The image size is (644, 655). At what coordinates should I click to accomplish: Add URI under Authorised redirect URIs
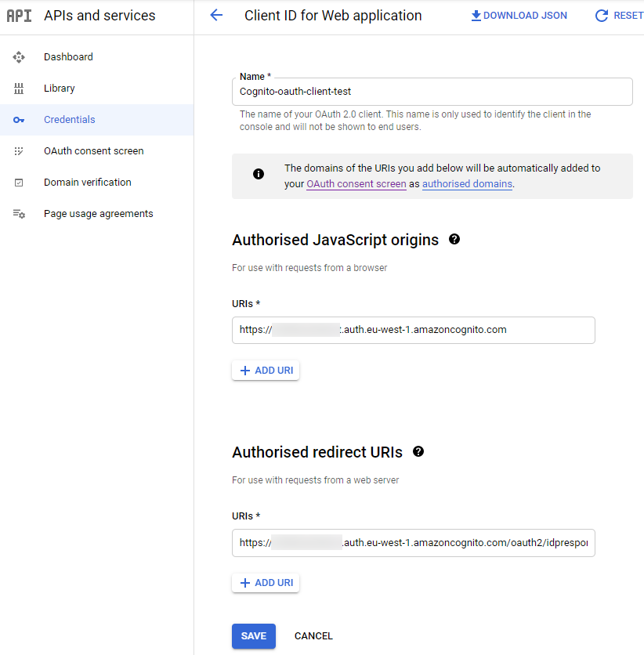click(266, 583)
